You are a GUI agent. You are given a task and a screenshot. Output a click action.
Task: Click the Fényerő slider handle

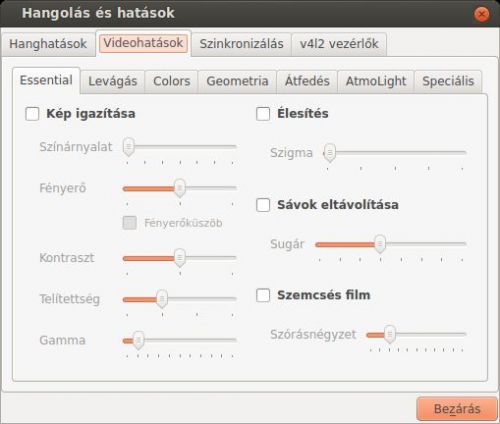(180, 188)
